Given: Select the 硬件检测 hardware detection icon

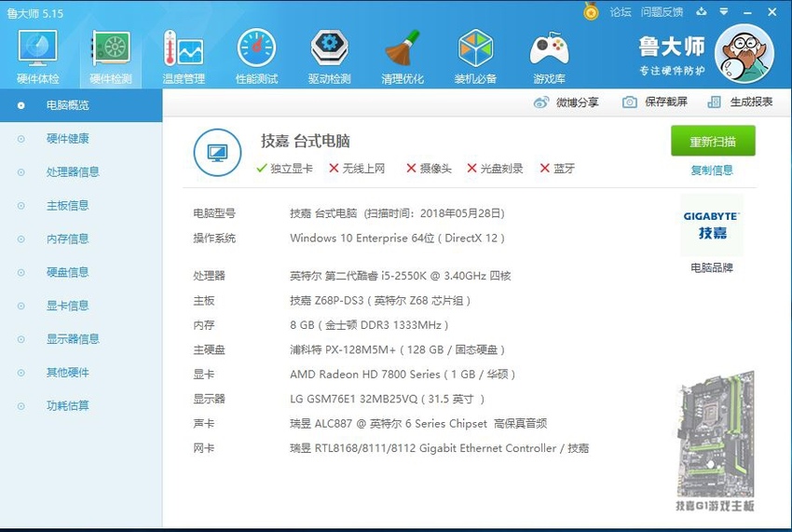Looking at the screenshot, I should [x=111, y=56].
